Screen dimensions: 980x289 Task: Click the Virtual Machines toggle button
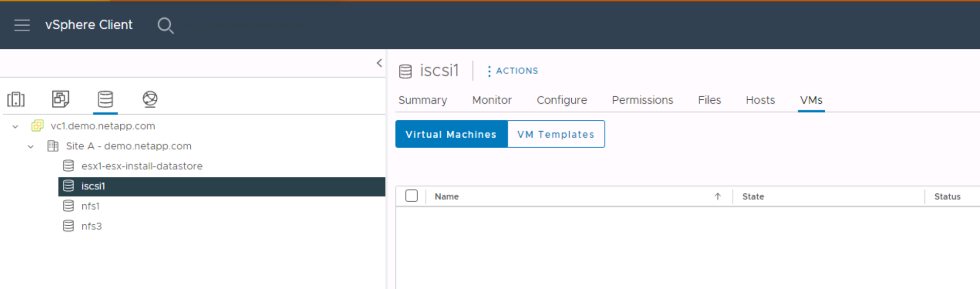click(x=451, y=134)
